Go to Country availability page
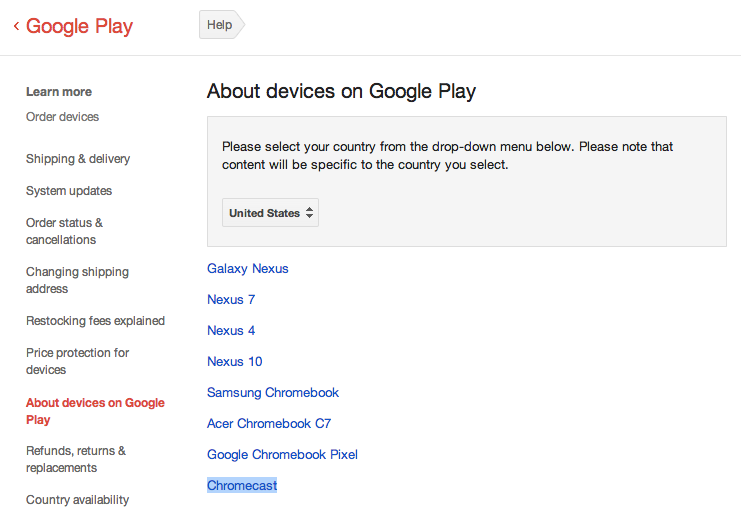 (x=77, y=500)
